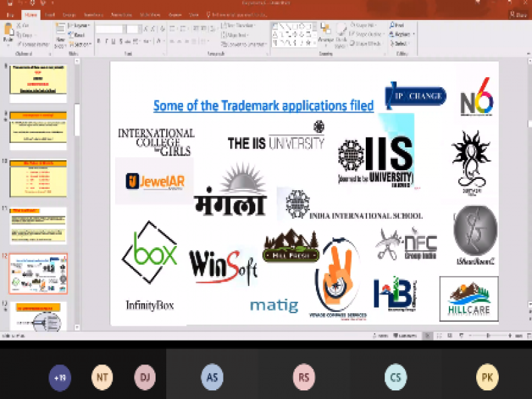Expand the font name dropdown

tap(110, 29)
